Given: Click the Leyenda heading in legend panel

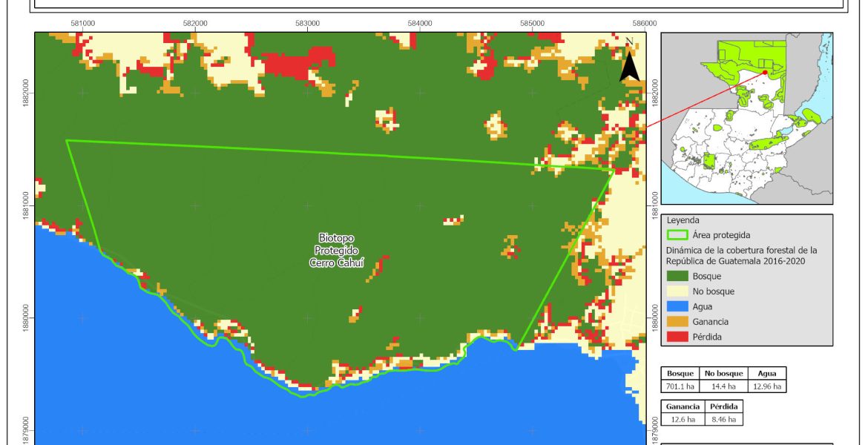Looking at the screenshot, I should [x=684, y=220].
